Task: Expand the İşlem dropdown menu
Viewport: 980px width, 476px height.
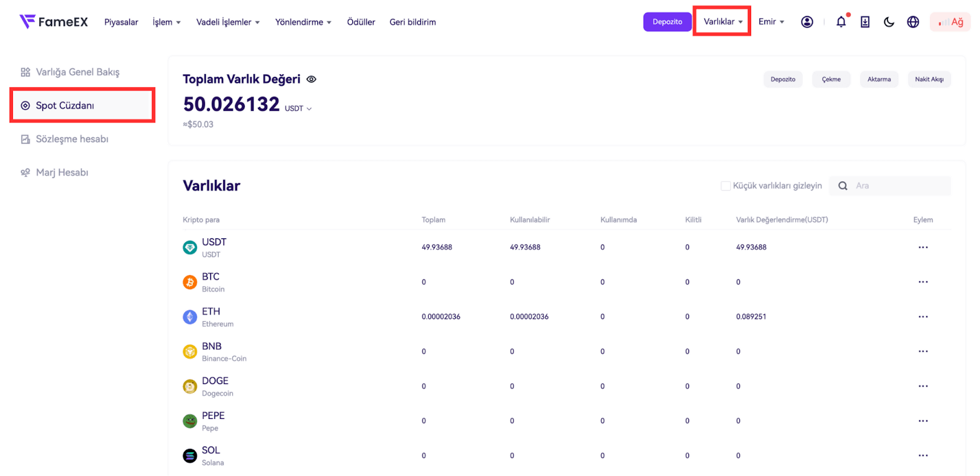Action: click(x=167, y=22)
